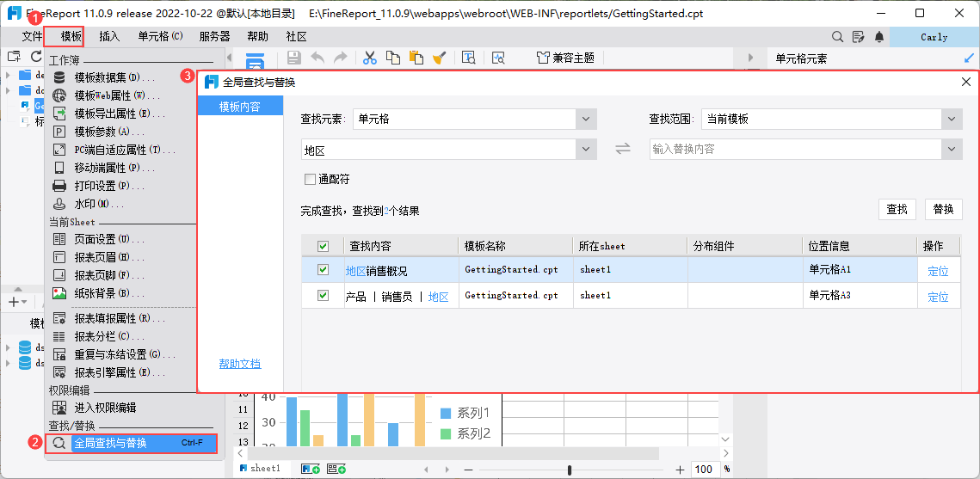Toggle the 通配符 checkbox

point(310,180)
